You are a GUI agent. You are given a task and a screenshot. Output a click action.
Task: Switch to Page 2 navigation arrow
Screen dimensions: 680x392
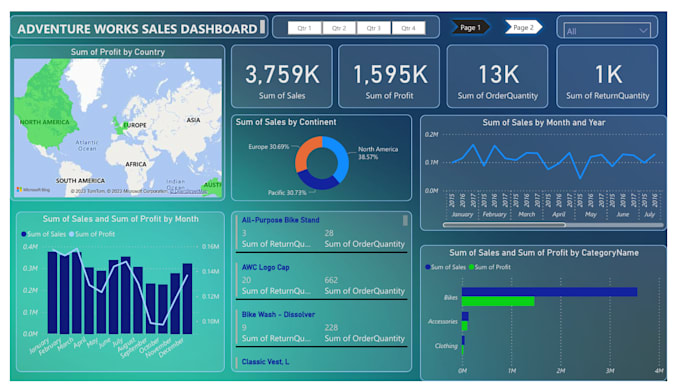pyautogui.click(x=524, y=27)
